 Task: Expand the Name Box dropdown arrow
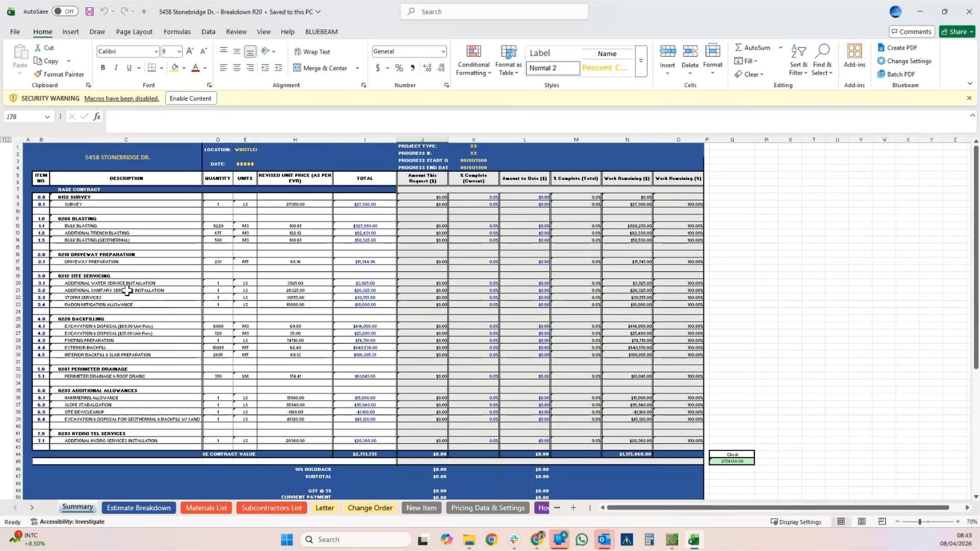(47, 117)
